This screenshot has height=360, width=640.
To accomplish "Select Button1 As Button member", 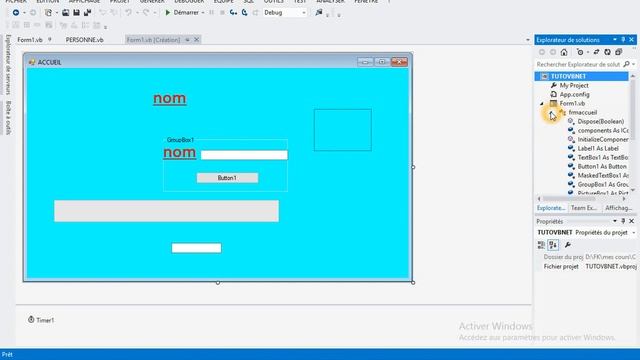I will coord(602,167).
